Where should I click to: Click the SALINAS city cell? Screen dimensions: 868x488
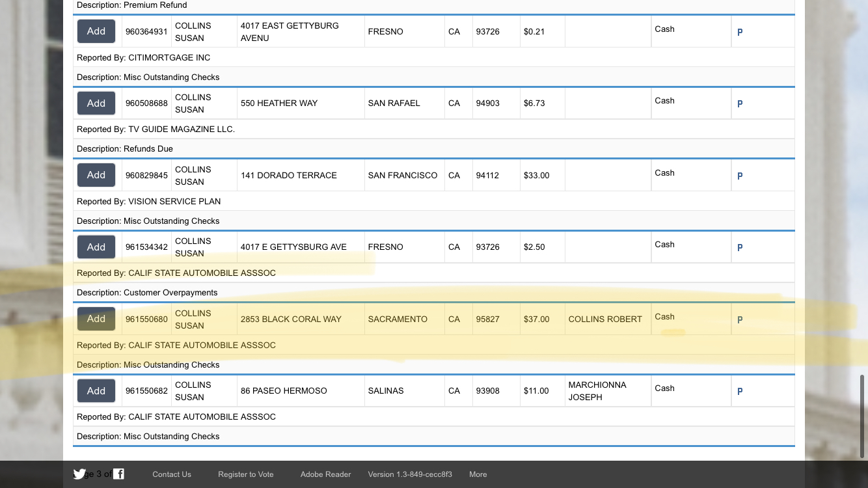(x=405, y=391)
